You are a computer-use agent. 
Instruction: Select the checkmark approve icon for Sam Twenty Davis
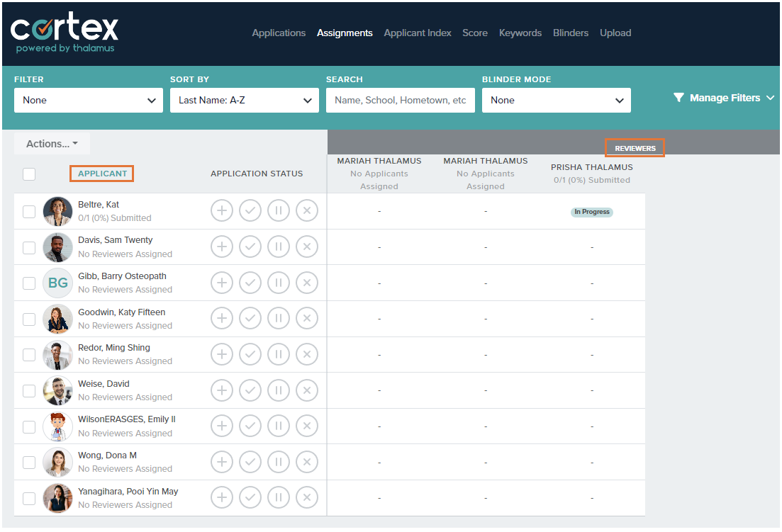pos(250,247)
